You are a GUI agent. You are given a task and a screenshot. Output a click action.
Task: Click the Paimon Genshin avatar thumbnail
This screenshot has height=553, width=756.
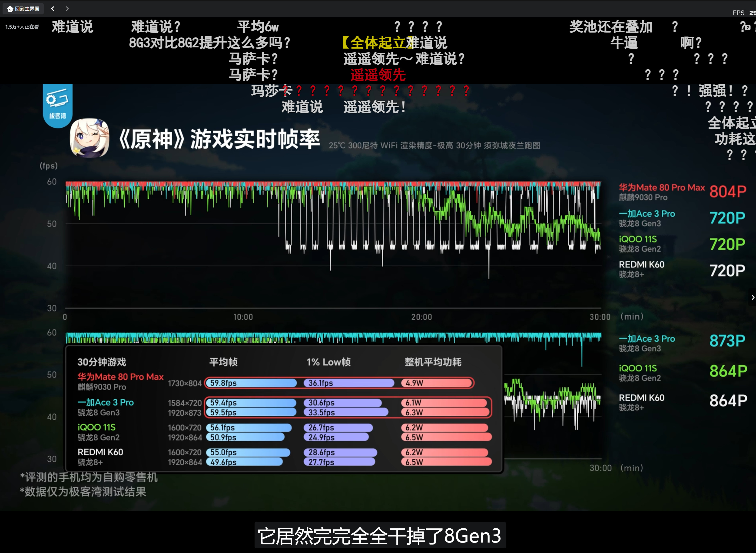point(90,138)
